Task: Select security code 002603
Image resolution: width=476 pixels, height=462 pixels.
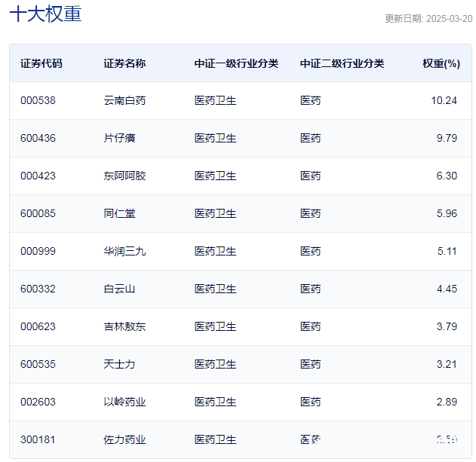Action: click(x=38, y=402)
